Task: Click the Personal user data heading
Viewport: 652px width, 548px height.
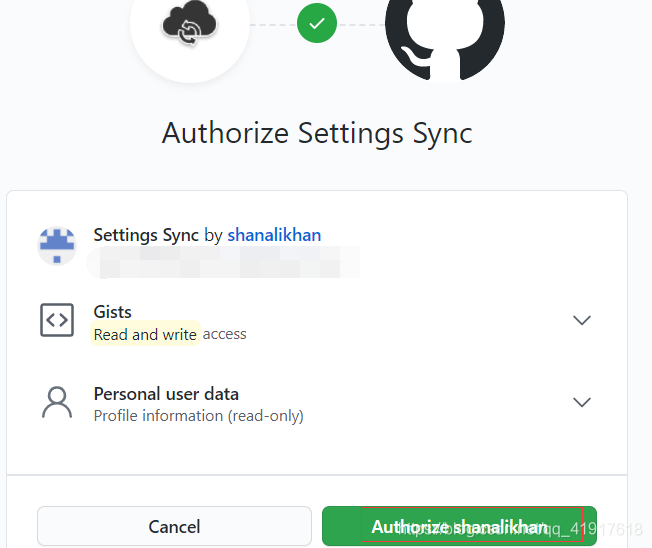Action: (x=166, y=394)
